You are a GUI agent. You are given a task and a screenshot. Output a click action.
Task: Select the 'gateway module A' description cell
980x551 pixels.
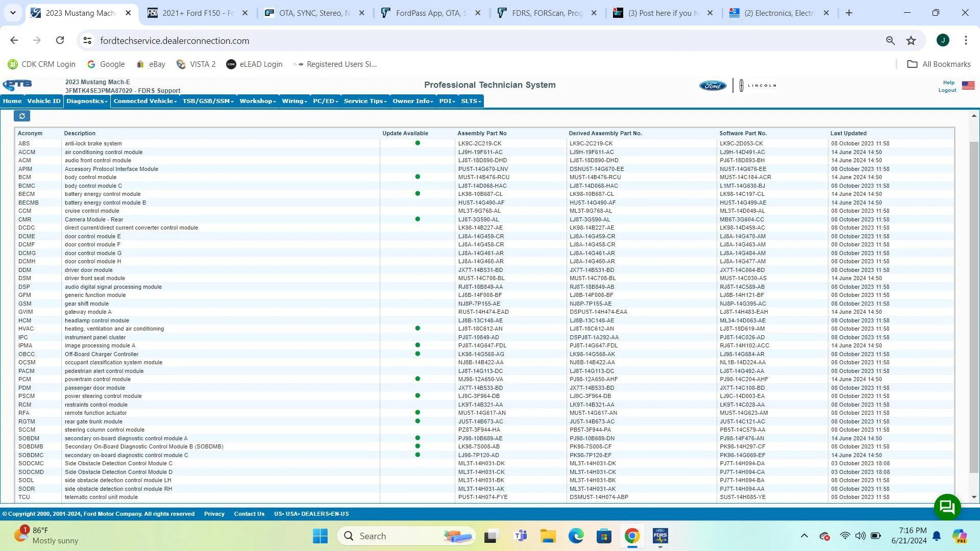(x=88, y=312)
